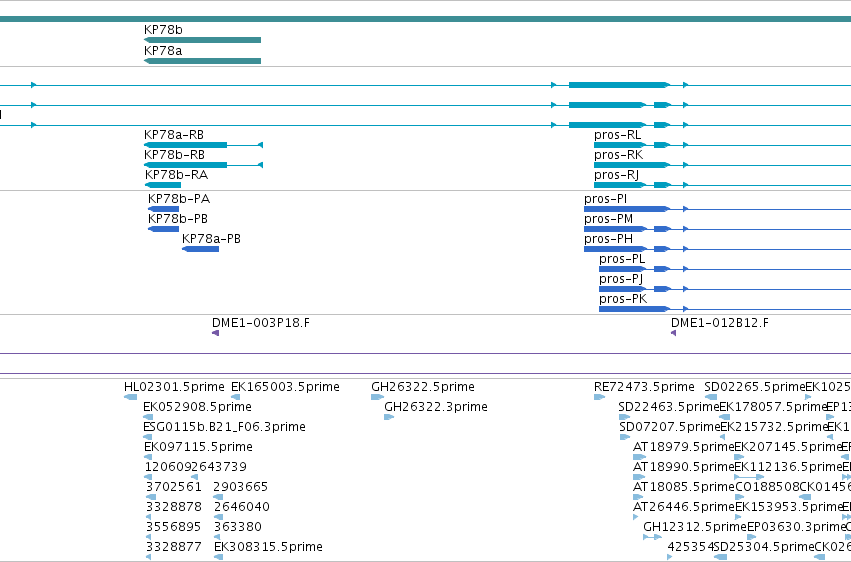
Task: Click the 3328877 feature label
Action: tap(173, 547)
